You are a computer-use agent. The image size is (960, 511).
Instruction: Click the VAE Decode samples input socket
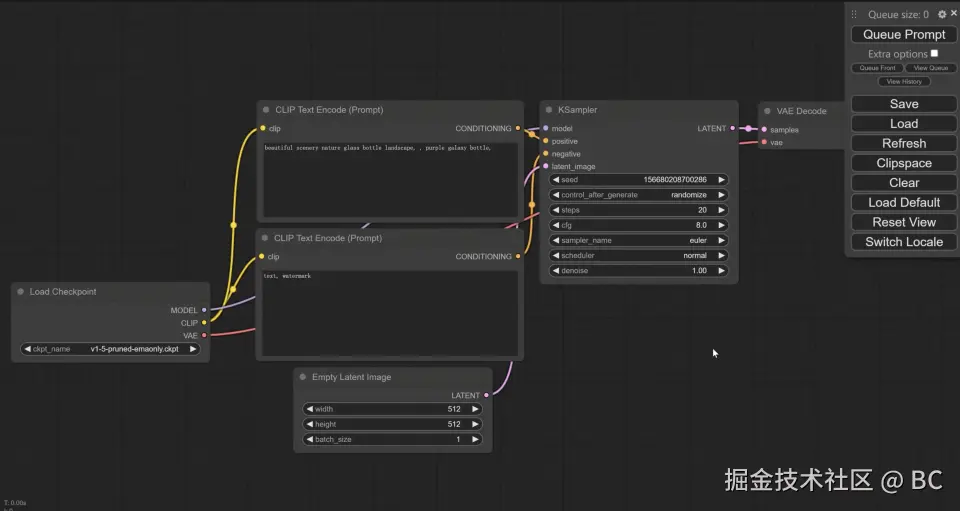764,130
